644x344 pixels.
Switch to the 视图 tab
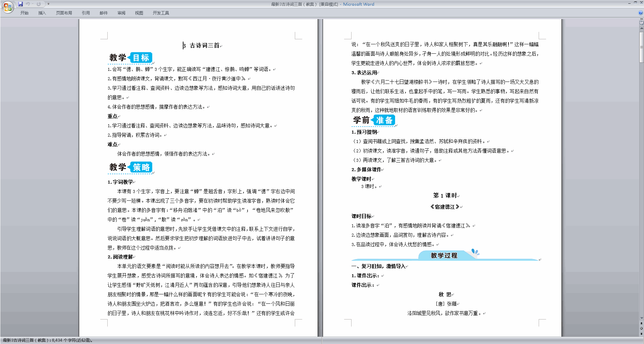tap(139, 13)
